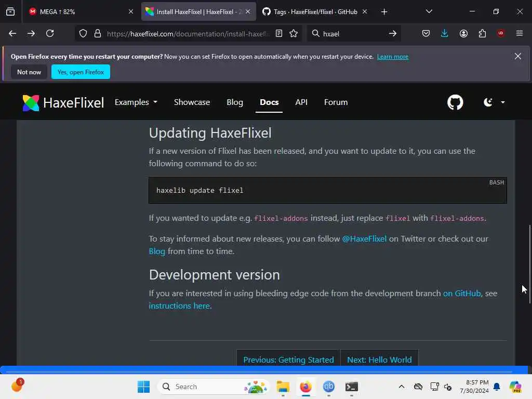Bookmark this page with the star icon
This screenshot has height=399, width=532.
[x=294, y=34]
